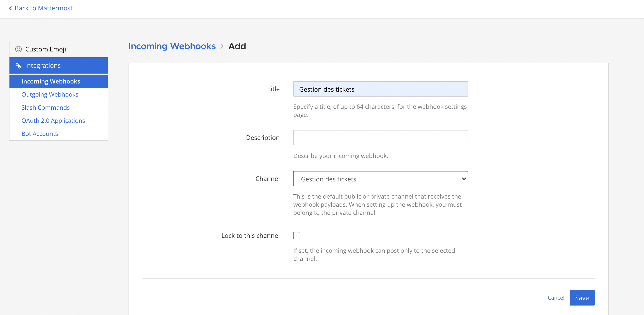Click the Integrations link icon
Viewport: 644px width, 315px height.
[x=18, y=66]
